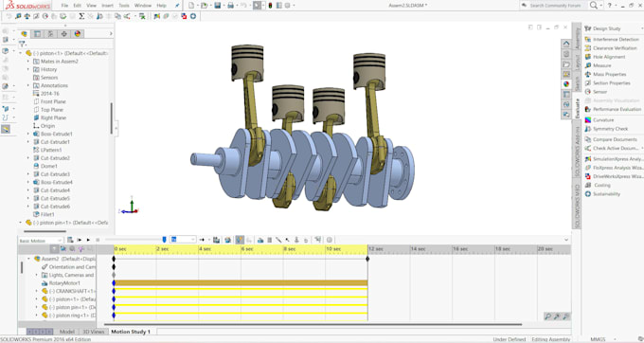Select the FeatureManager tree tab icon

24,34
